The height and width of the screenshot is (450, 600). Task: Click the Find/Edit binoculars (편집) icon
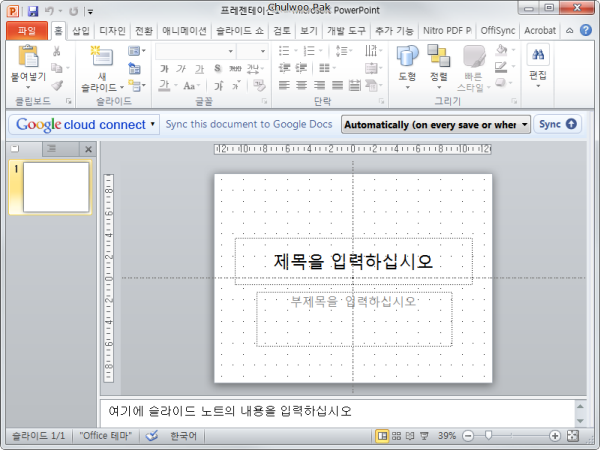538,55
